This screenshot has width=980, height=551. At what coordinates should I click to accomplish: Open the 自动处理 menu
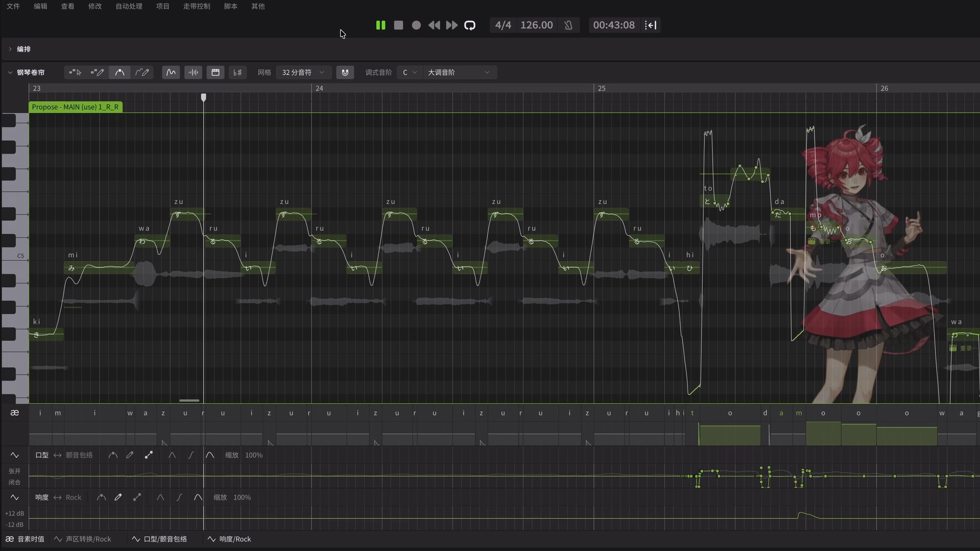coord(129,6)
